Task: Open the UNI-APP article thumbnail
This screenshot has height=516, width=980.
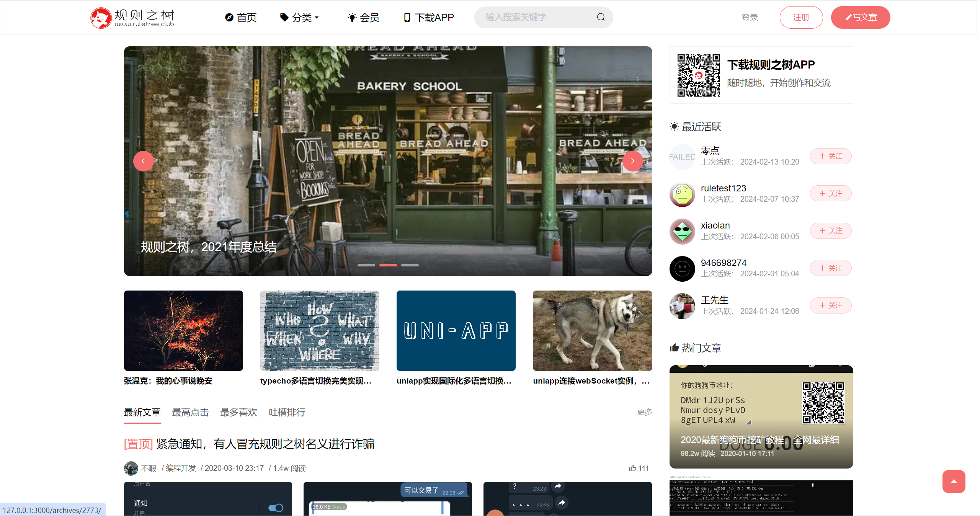Action: [x=456, y=331]
